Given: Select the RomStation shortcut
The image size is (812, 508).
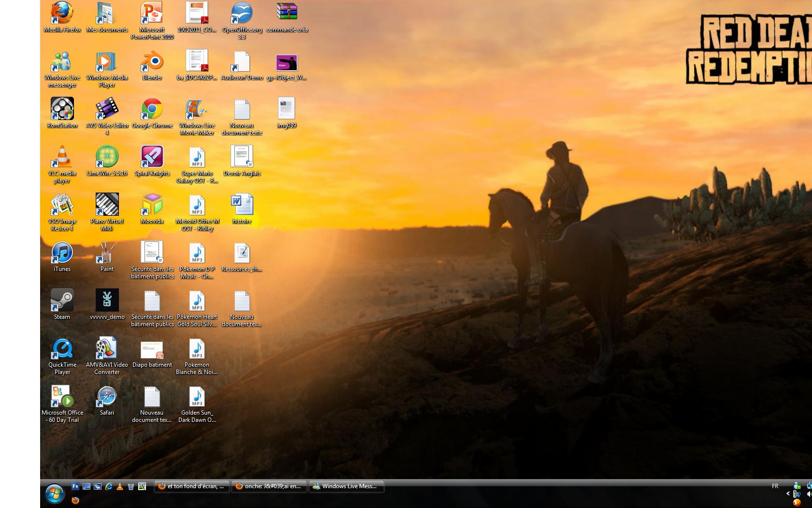Looking at the screenshot, I should click(62, 113).
